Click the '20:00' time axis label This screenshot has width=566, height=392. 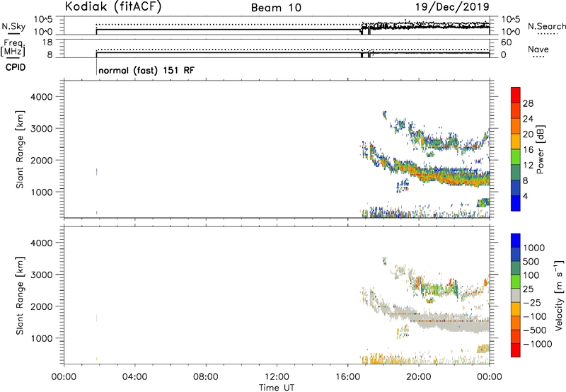tap(419, 377)
